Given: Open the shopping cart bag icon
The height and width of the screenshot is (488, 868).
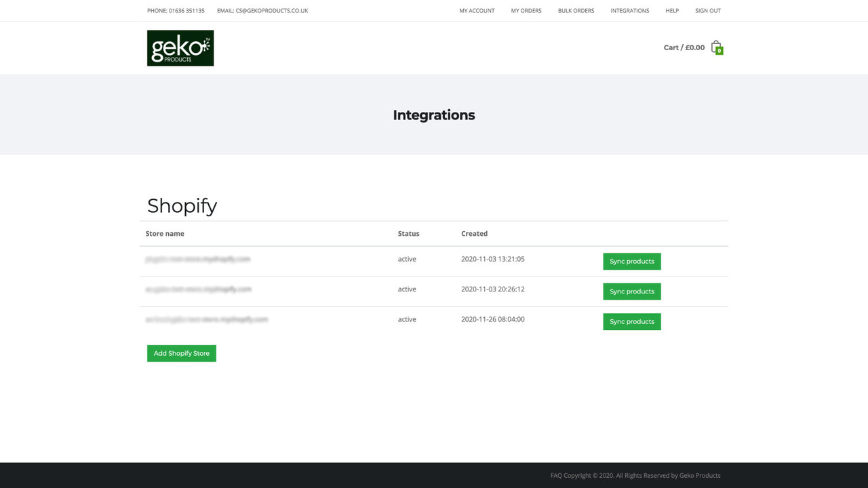Looking at the screenshot, I should click(x=716, y=46).
